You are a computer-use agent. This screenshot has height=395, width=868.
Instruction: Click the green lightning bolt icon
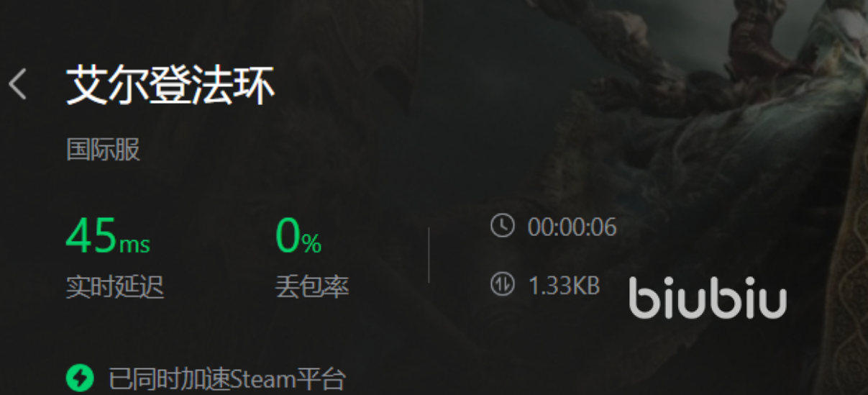pyautogui.click(x=81, y=378)
